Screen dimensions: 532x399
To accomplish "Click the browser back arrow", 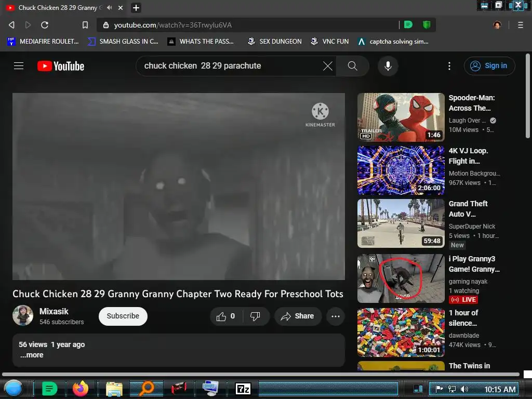I will pos(11,25).
